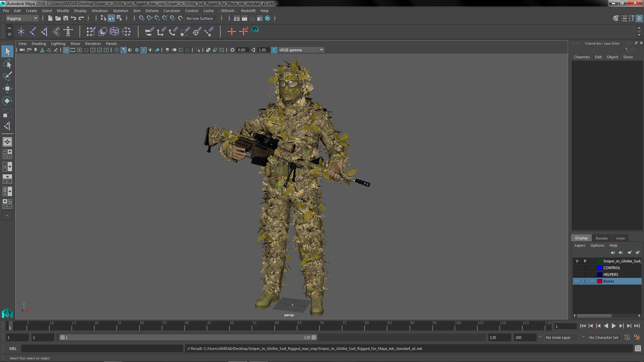Click the Create Cluster icon
Viewport: 644px width, 362px height.
point(126,32)
